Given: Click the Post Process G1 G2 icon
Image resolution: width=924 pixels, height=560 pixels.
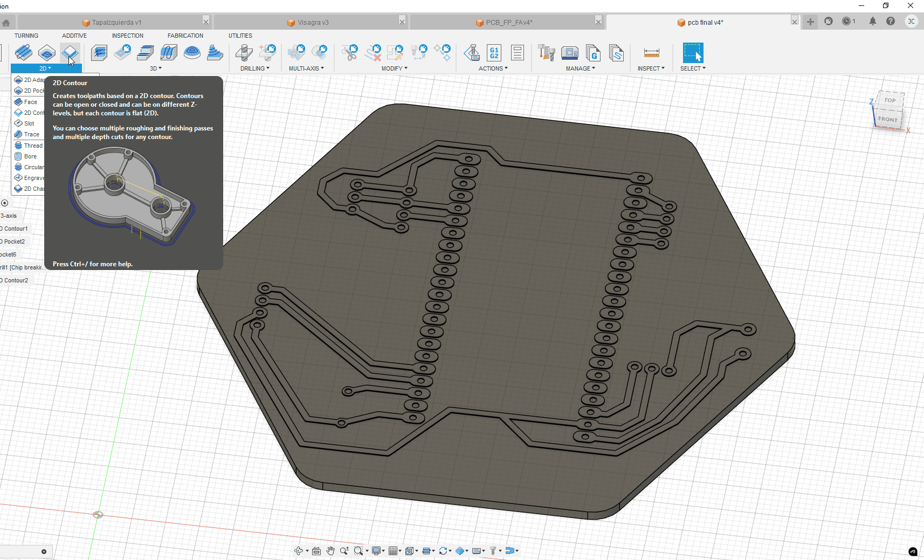Looking at the screenshot, I should tap(494, 53).
